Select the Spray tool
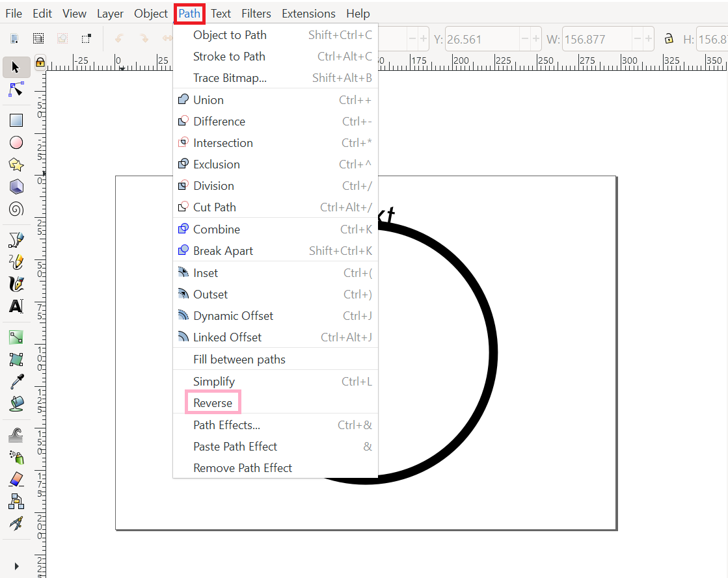Image resolution: width=728 pixels, height=578 pixels. [x=16, y=457]
